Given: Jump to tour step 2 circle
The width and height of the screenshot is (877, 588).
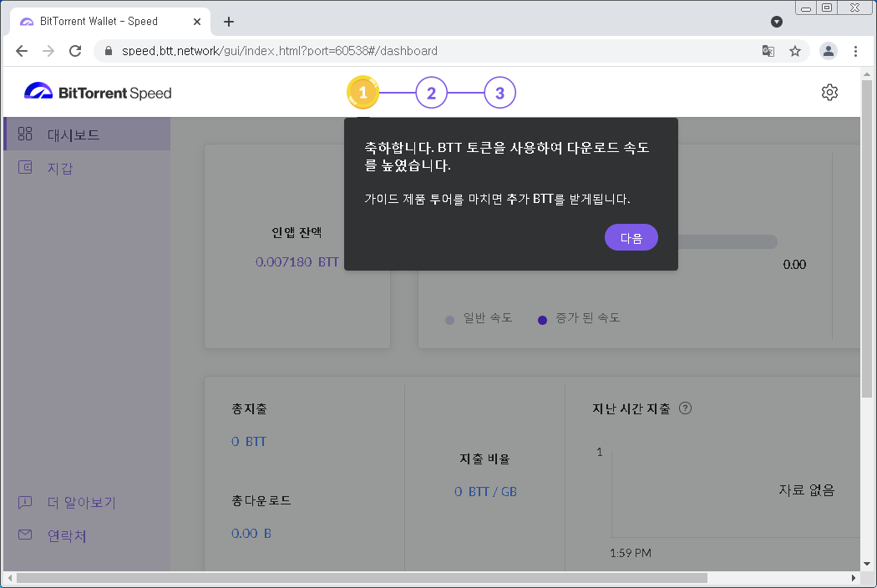Looking at the screenshot, I should click(431, 93).
